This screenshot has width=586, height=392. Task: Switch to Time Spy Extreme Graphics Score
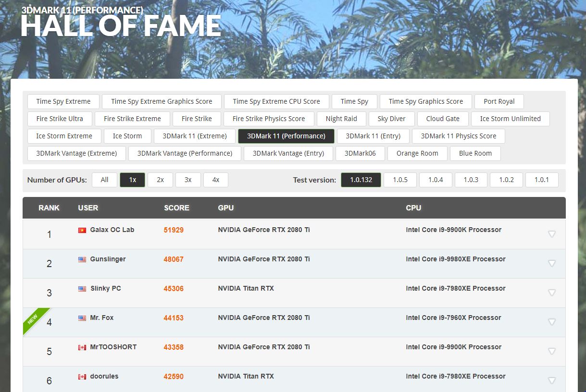162,101
